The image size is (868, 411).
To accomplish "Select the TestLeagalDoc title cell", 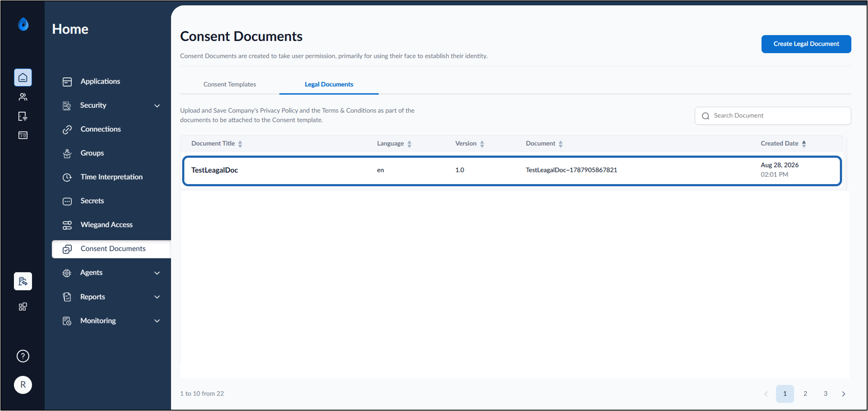I will pos(215,170).
